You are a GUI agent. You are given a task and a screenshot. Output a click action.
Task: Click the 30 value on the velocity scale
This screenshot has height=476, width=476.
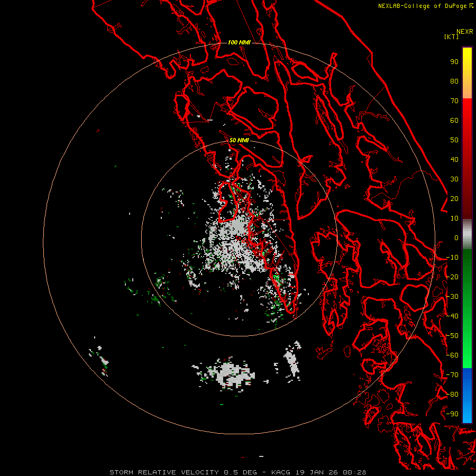pyautogui.click(x=454, y=179)
